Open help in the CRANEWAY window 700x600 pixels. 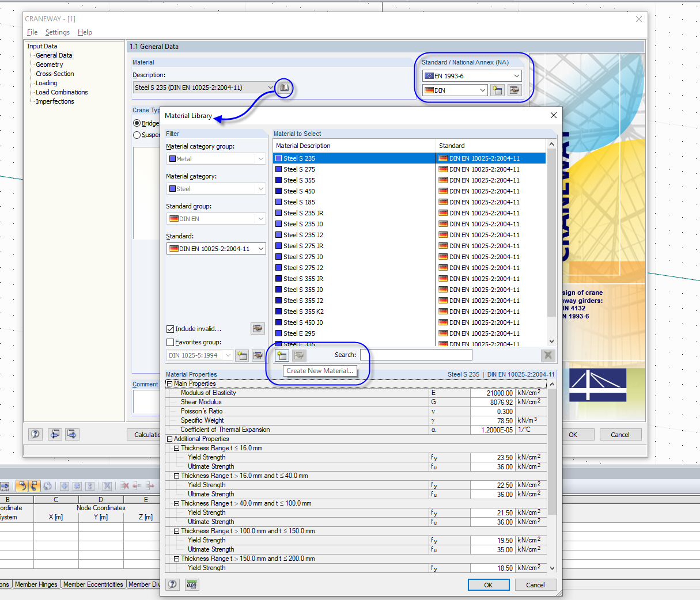pos(35,434)
